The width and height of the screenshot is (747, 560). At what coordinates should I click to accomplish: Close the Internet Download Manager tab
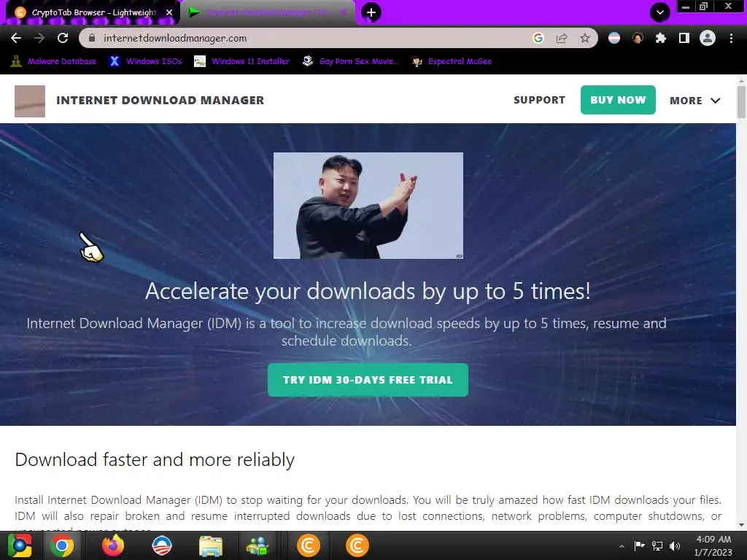pyautogui.click(x=344, y=12)
